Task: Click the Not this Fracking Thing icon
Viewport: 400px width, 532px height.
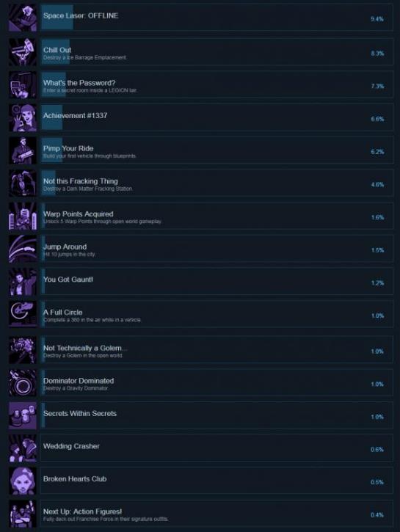Action: [23, 183]
